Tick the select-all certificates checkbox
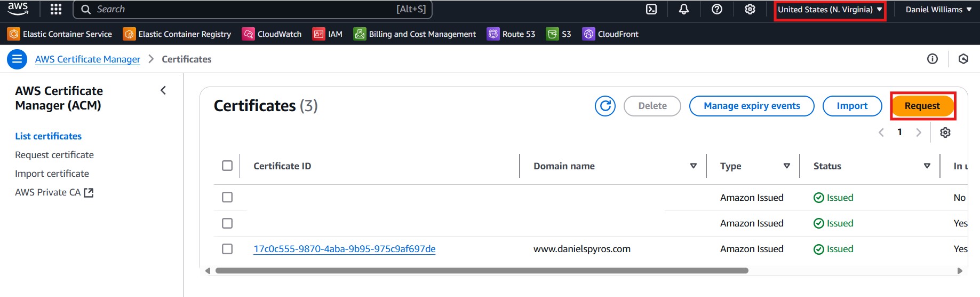Screen dimensions: 980x297 click(x=227, y=166)
